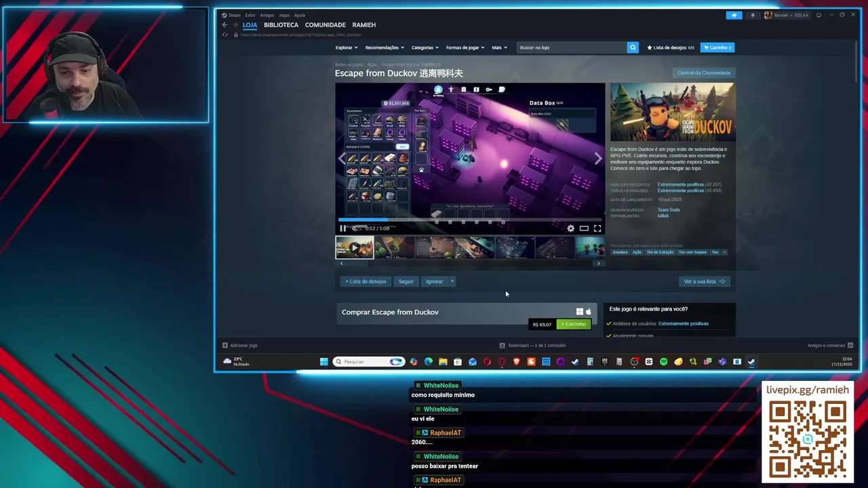Click the taskbar weather widget
The image size is (868, 488).
237,362
